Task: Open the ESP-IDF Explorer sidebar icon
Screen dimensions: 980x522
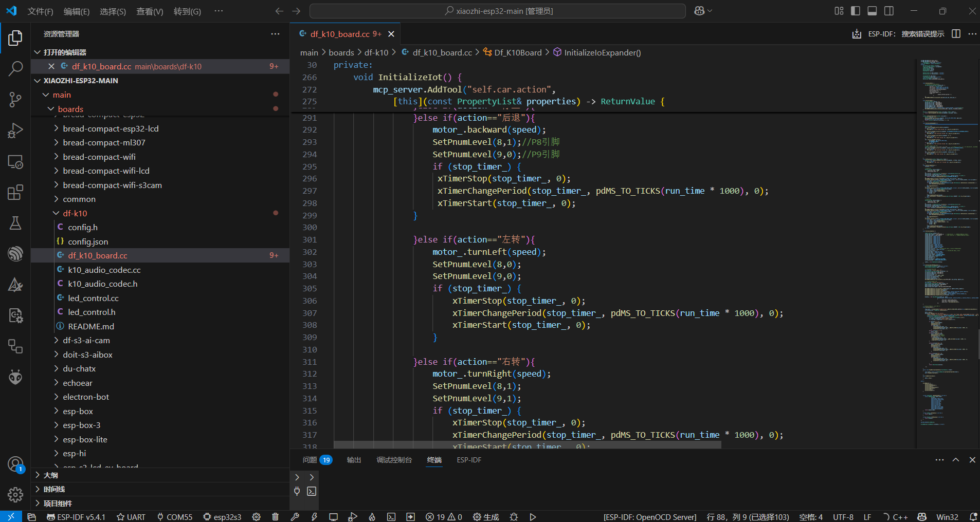Action: click(15, 253)
